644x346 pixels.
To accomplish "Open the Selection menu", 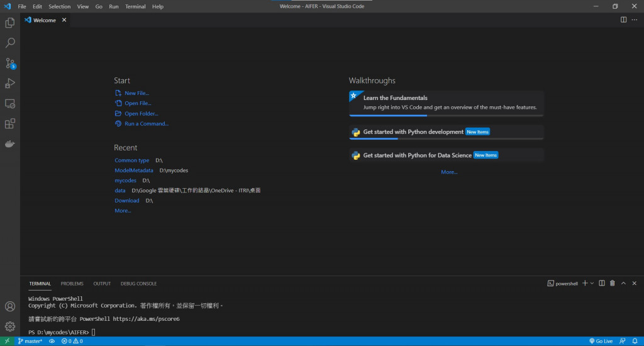I will coord(60,6).
